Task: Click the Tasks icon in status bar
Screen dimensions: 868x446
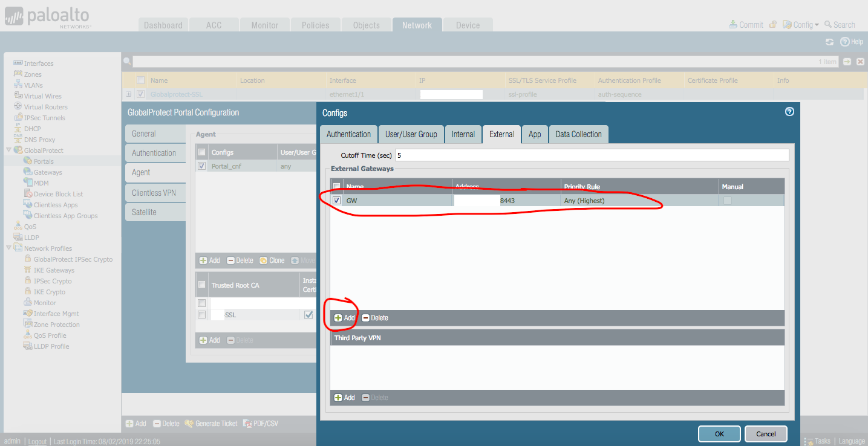Action: [x=809, y=441]
